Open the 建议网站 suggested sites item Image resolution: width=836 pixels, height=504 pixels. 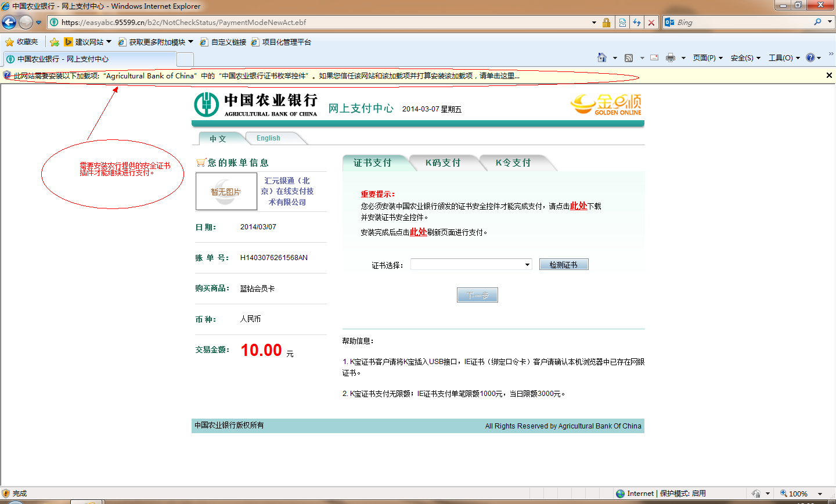[88, 42]
